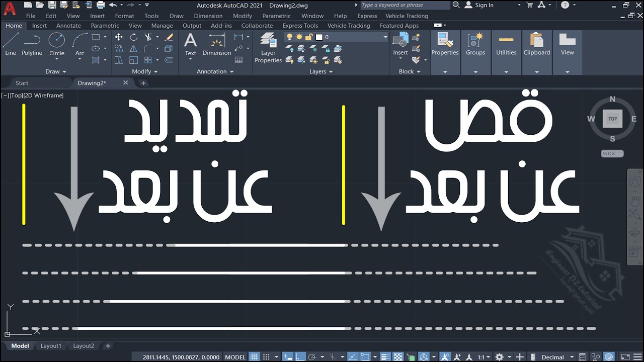Switch to the Insert ribbon tab

[39, 26]
